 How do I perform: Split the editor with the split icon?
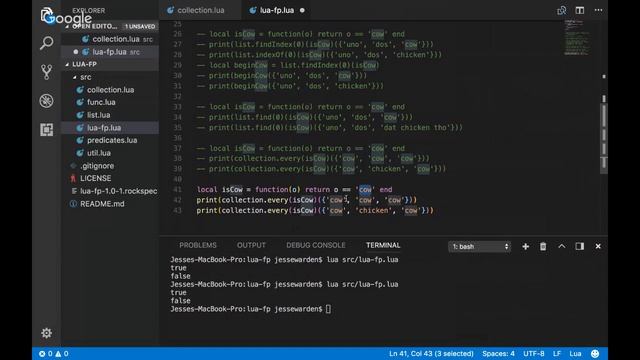(x=580, y=10)
